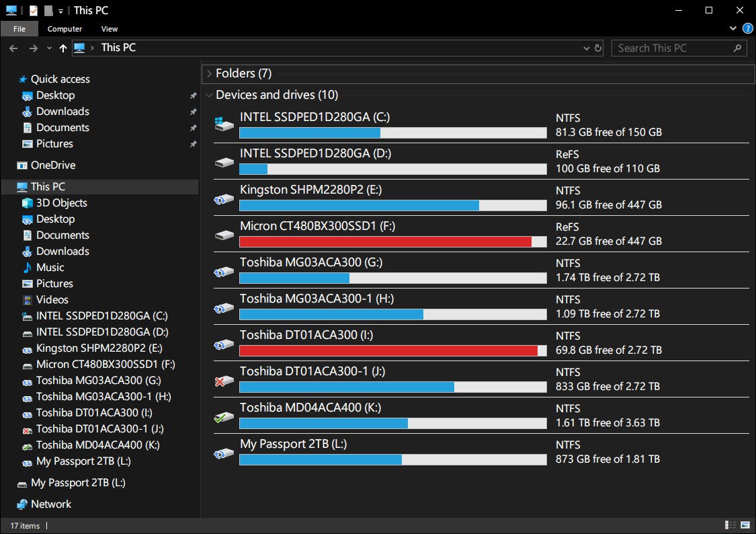
Task: Select Toshiba DT01ACA300-1 (J:) drive name
Action: (x=312, y=371)
